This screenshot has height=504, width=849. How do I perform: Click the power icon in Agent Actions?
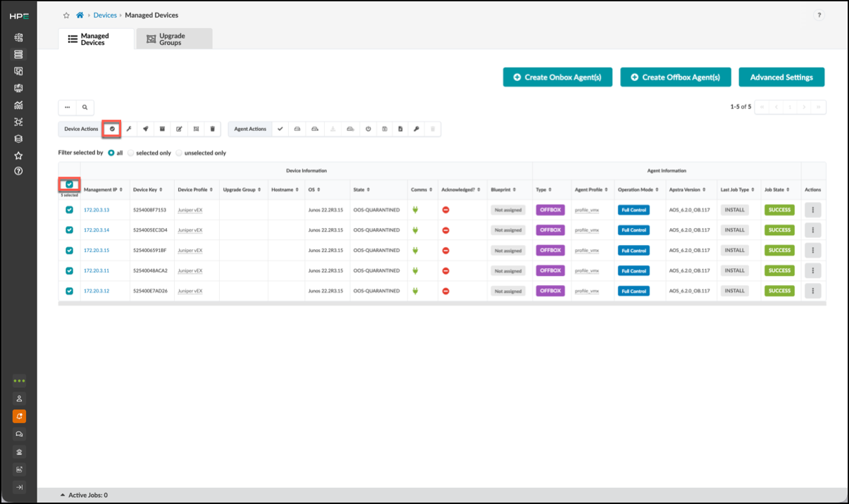click(368, 129)
